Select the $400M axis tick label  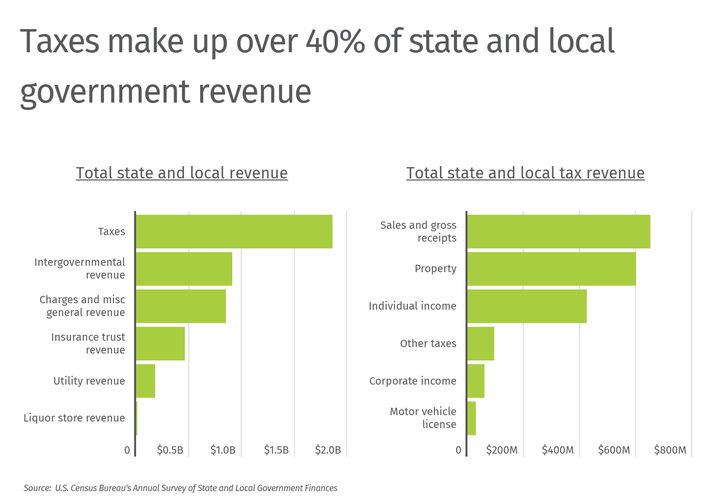pos(557,451)
